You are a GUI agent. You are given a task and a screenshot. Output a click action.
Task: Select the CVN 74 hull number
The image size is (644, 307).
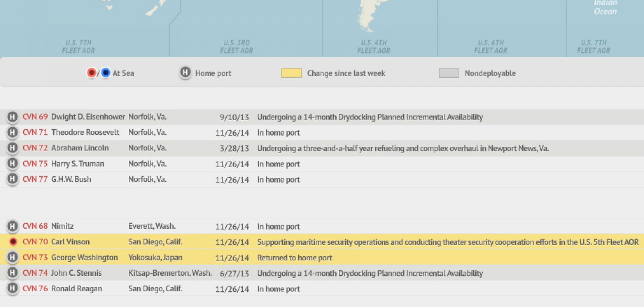pyautogui.click(x=35, y=273)
